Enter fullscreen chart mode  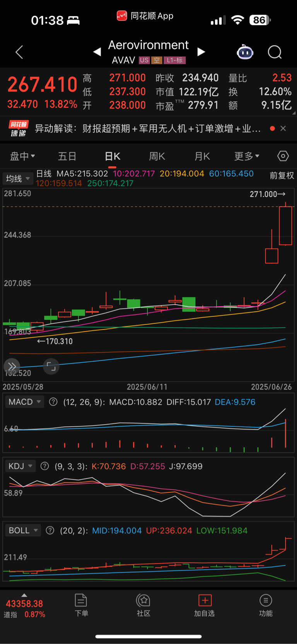[51, 366]
